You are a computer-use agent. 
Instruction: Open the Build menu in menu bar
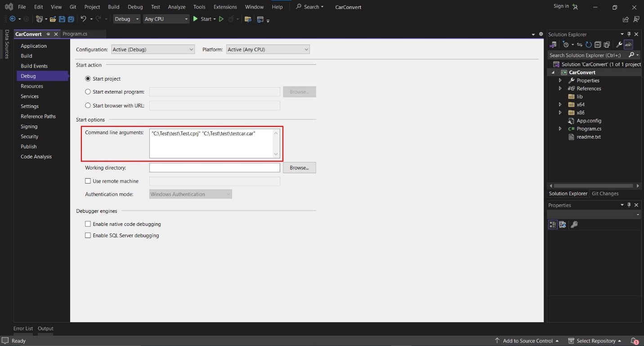click(x=113, y=7)
